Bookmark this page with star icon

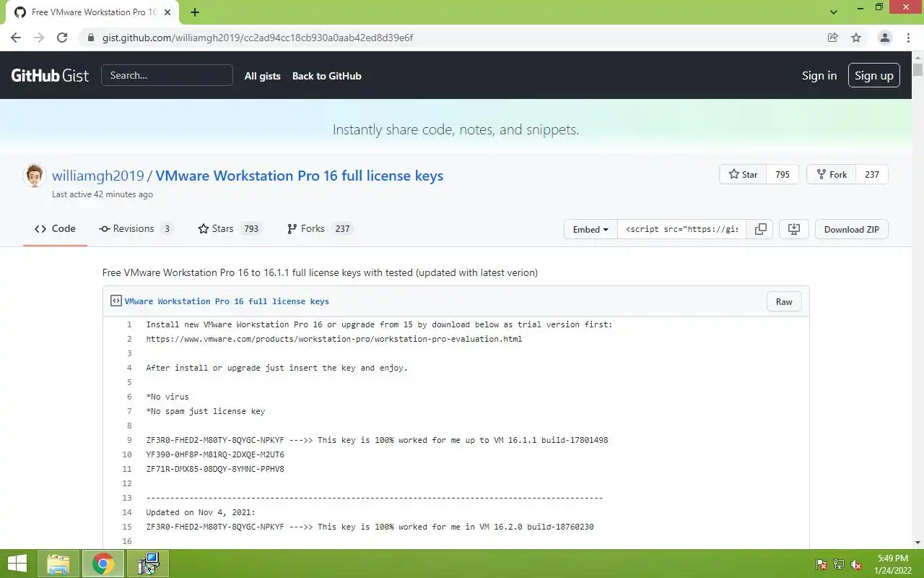pyautogui.click(x=855, y=38)
